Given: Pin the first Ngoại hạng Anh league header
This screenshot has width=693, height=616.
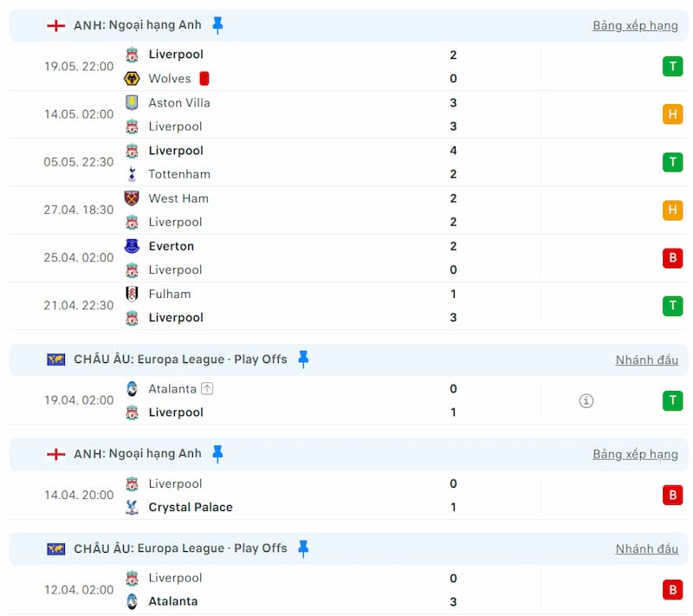Looking at the screenshot, I should click(217, 25).
